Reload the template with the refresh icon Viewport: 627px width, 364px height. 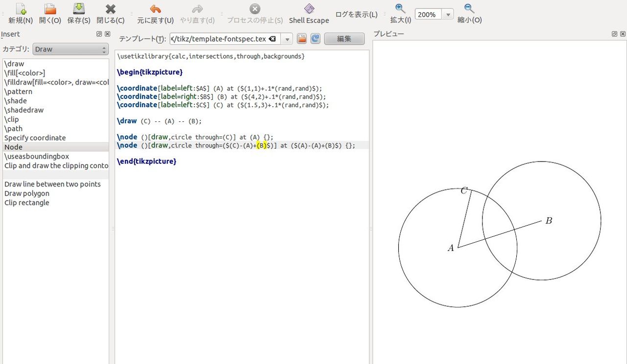(x=315, y=39)
